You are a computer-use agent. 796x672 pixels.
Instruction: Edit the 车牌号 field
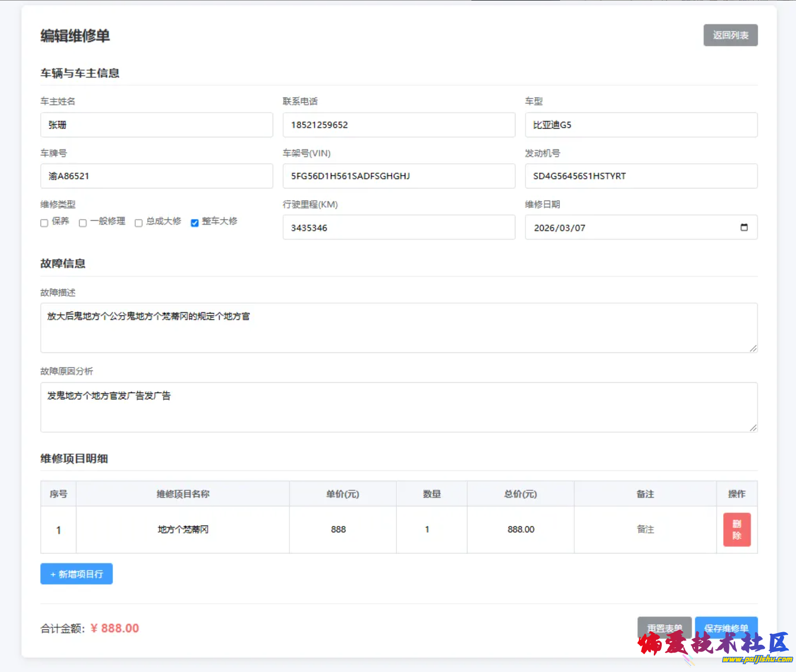156,176
